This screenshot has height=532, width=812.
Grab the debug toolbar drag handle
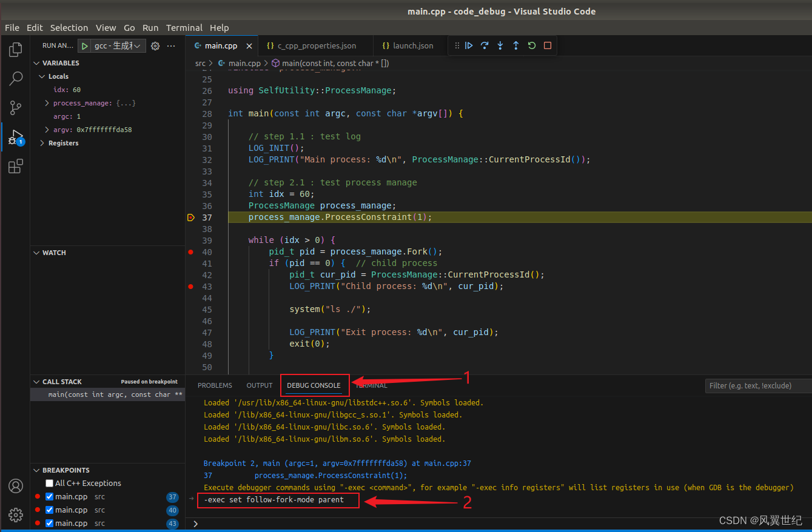point(456,45)
